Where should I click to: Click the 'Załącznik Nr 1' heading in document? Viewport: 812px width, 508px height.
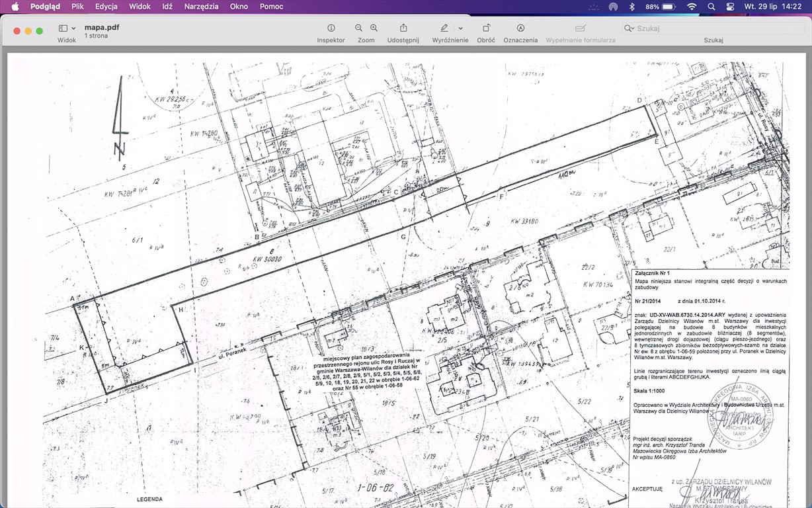click(x=652, y=273)
